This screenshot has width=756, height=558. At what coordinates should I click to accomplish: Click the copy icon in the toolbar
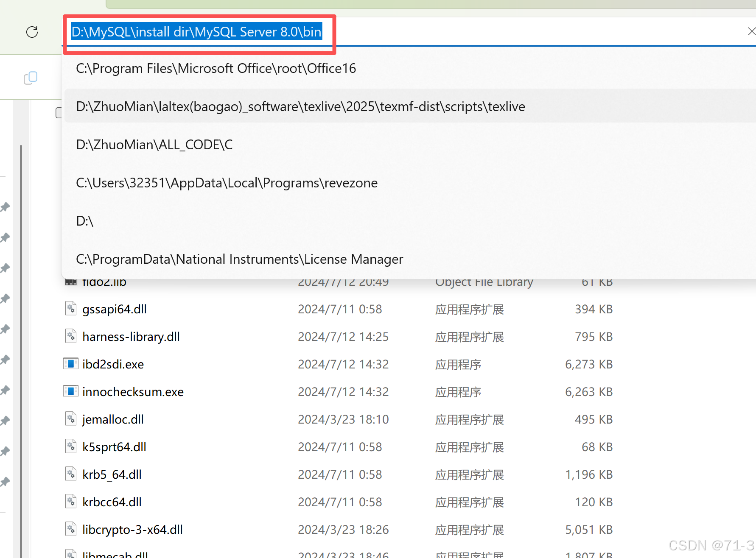31,78
